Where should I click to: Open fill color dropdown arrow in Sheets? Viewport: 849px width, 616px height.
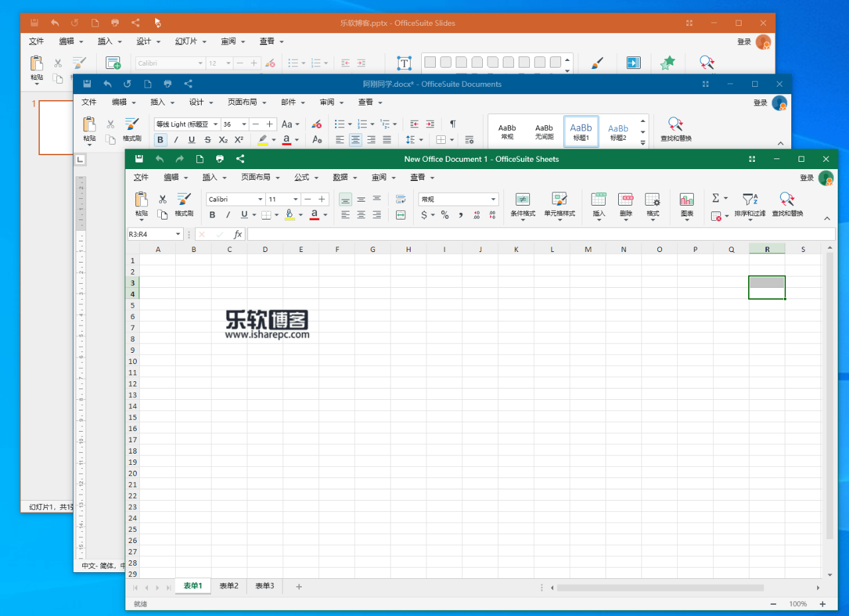(300, 215)
